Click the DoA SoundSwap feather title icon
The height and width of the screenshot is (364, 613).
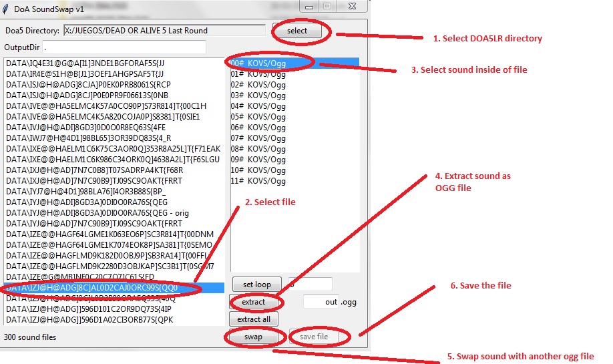7,7
